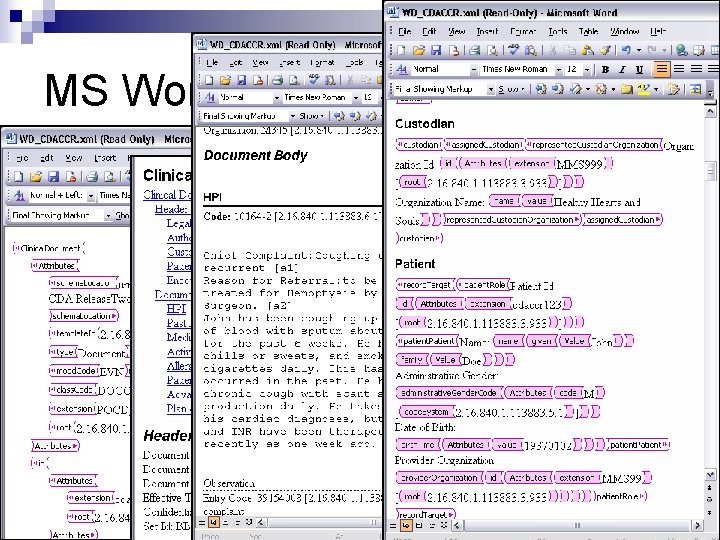Click Select Browse Object button in front window
The width and height of the screenshot is (720, 540).
pyautogui.click(x=710, y=500)
